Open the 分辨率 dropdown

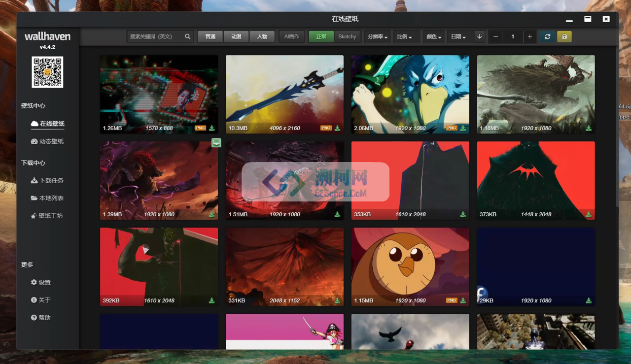pos(378,36)
